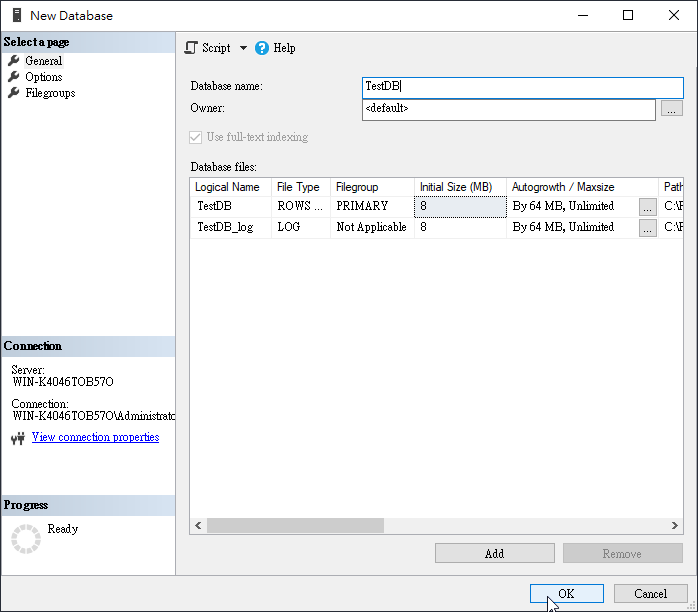The image size is (698, 612).
Task: Click the progress spinner icon
Action: click(26, 539)
